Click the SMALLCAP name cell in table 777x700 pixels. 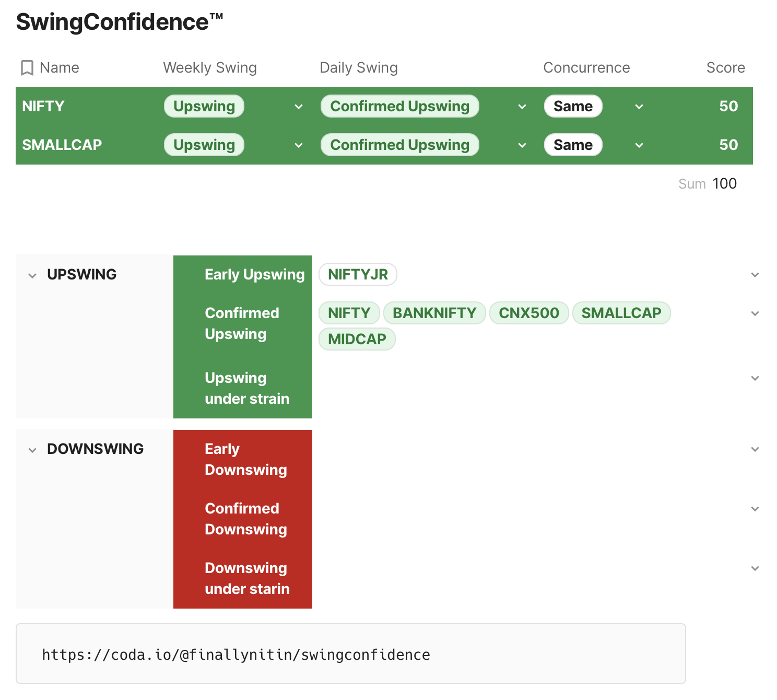point(62,145)
